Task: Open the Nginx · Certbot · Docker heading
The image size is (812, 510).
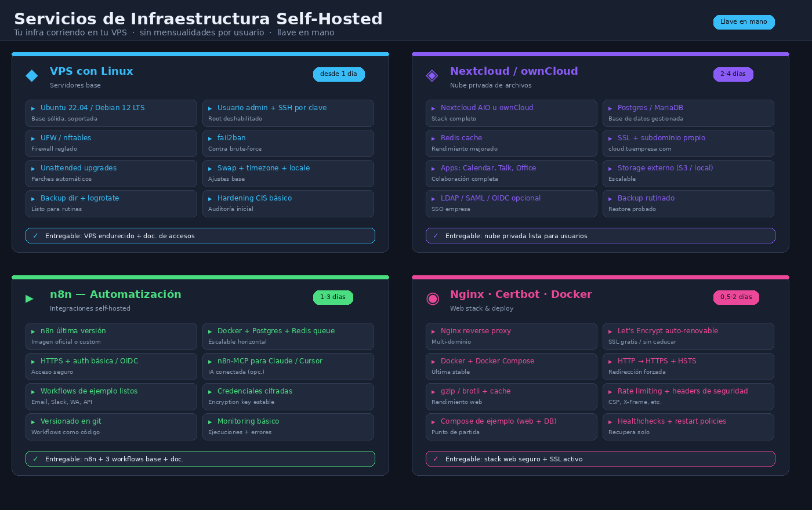Action: [521, 294]
